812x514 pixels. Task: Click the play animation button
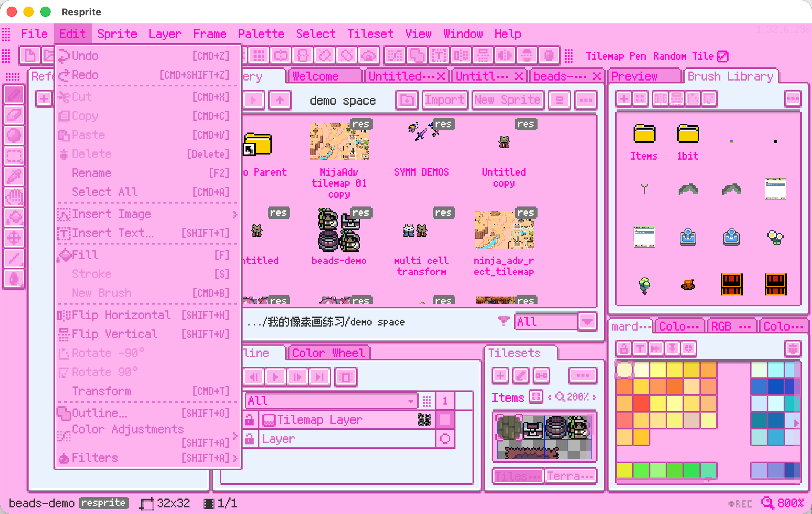pos(276,377)
